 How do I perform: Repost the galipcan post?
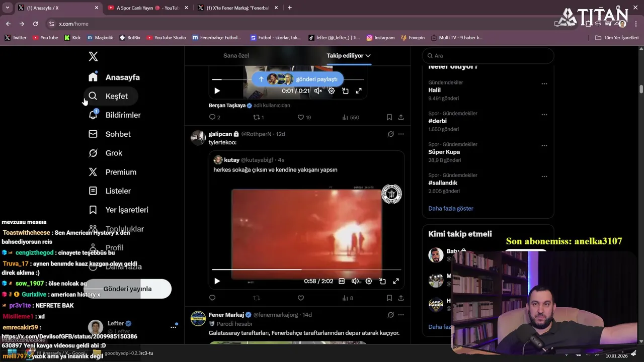pyautogui.click(x=257, y=298)
